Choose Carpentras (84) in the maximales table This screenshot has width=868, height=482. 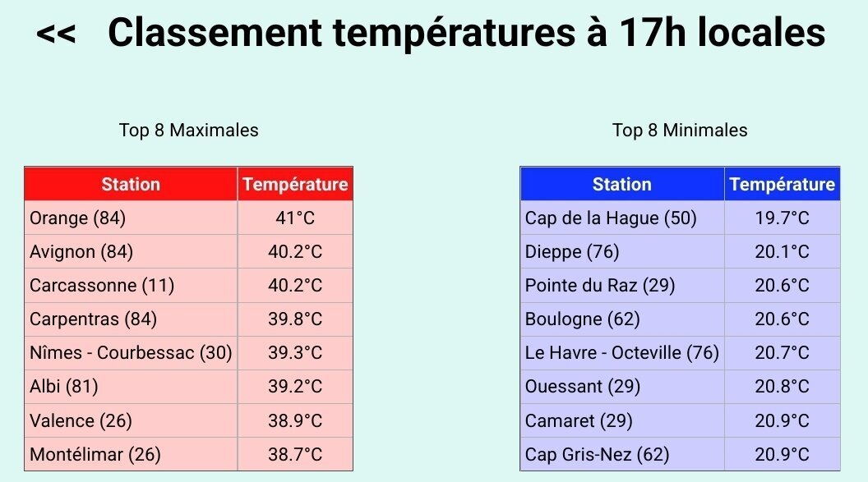point(93,319)
